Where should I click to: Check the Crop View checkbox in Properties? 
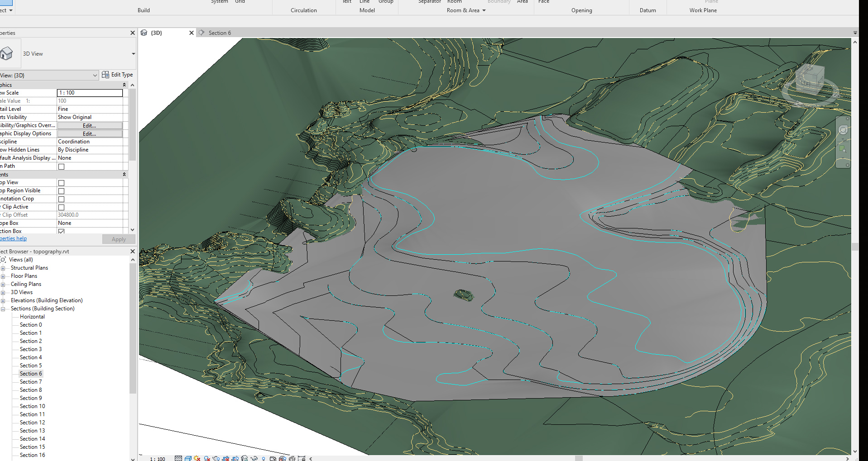coord(62,183)
